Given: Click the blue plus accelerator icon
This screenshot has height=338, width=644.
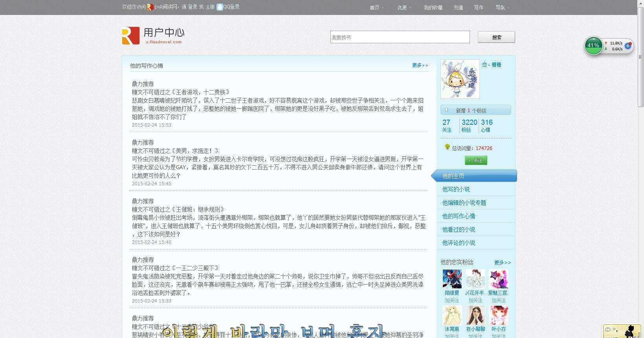Looking at the screenshot, I should pyautogui.click(x=628, y=46).
